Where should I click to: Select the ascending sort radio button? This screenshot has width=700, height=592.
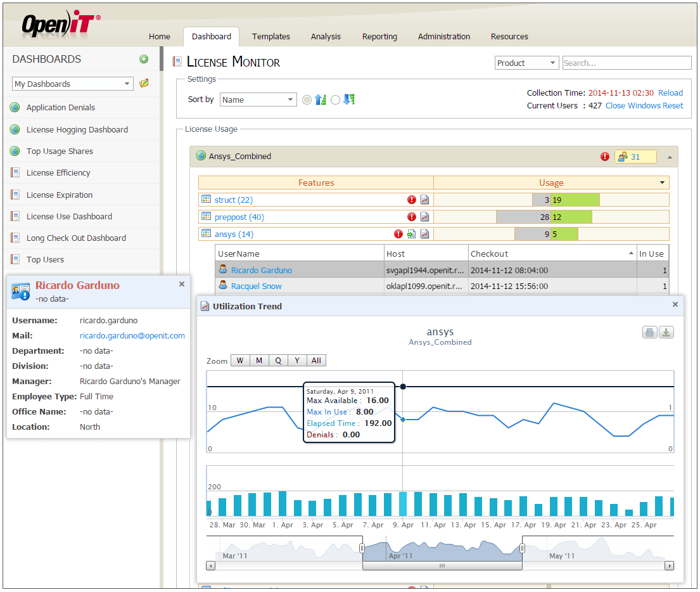[307, 100]
